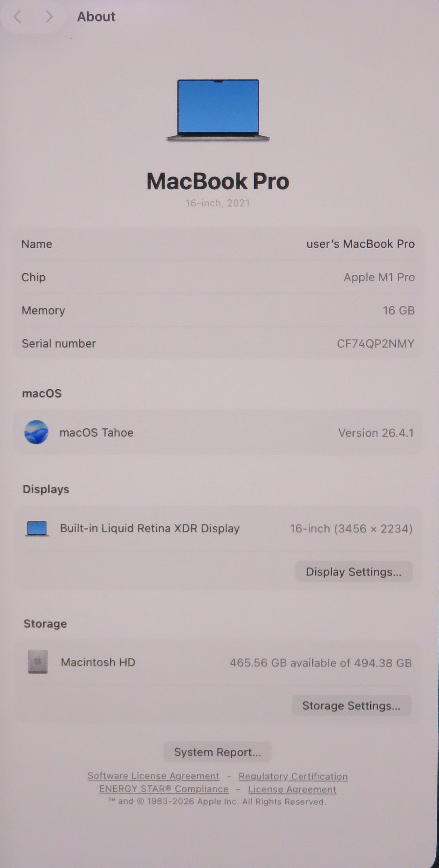This screenshot has width=439, height=868.
Task: Click the "macOS" section heading
Action: coord(42,394)
